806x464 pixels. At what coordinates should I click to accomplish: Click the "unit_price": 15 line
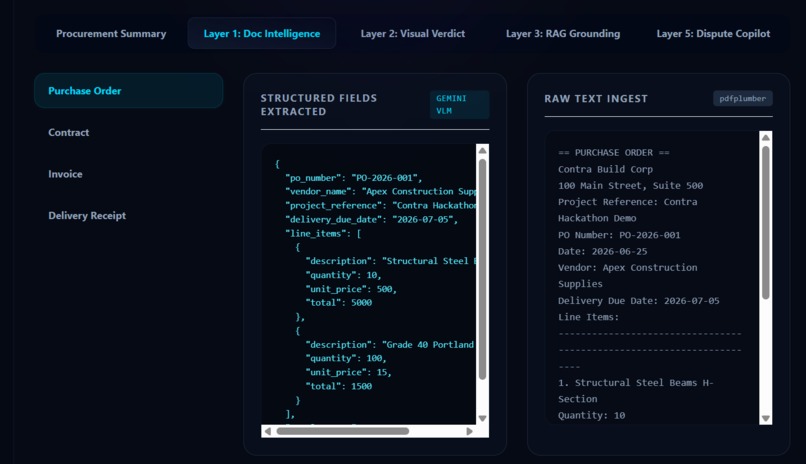click(348, 373)
